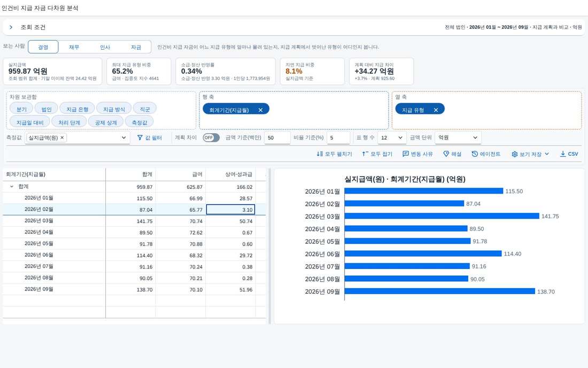Click the 51.96 bonus cell for 2026년 09월
This screenshot has height=368, width=588.
click(230, 289)
